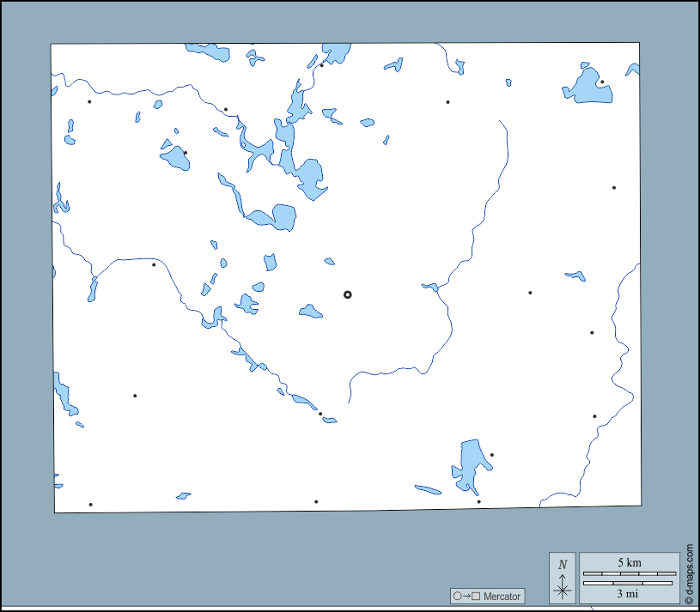Select the city dot beside the large southern lake
Image resolution: width=700 pixels, height=612 pixels.
491,455
